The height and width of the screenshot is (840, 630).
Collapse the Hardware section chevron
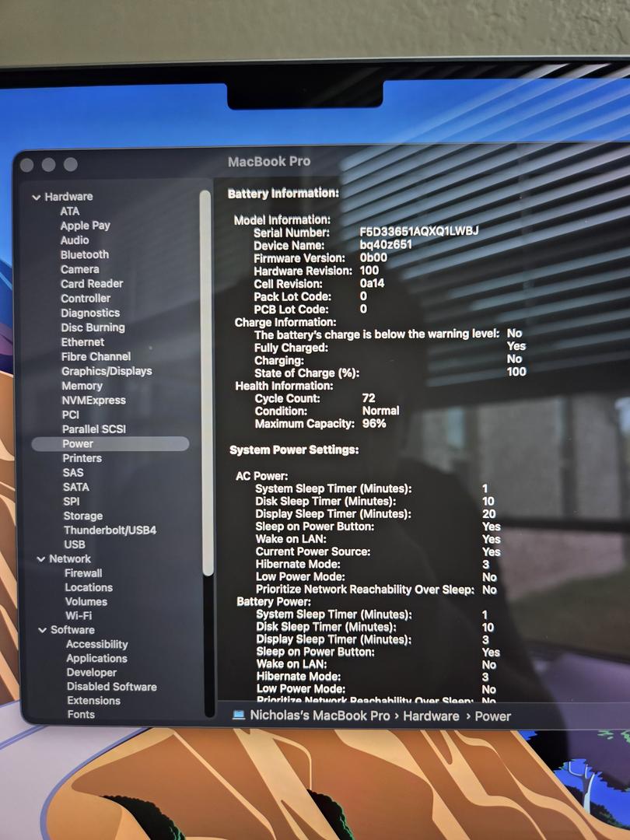point(37,198)
